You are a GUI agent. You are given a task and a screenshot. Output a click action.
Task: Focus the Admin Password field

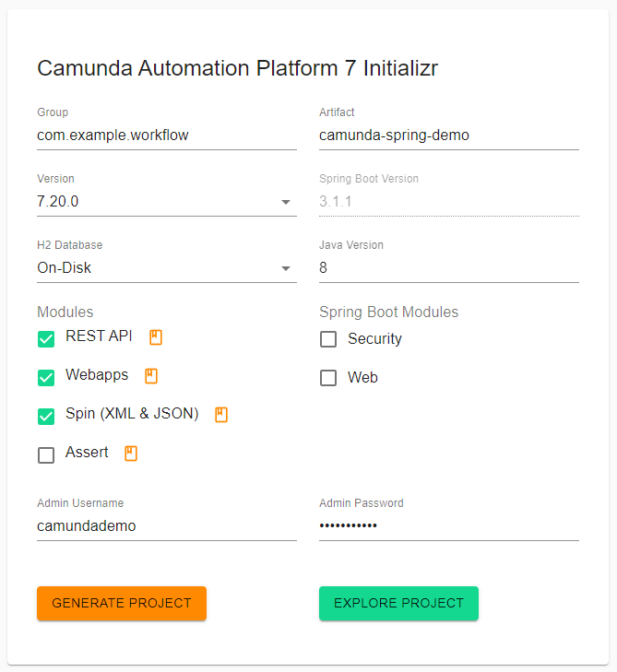[449, 525]
